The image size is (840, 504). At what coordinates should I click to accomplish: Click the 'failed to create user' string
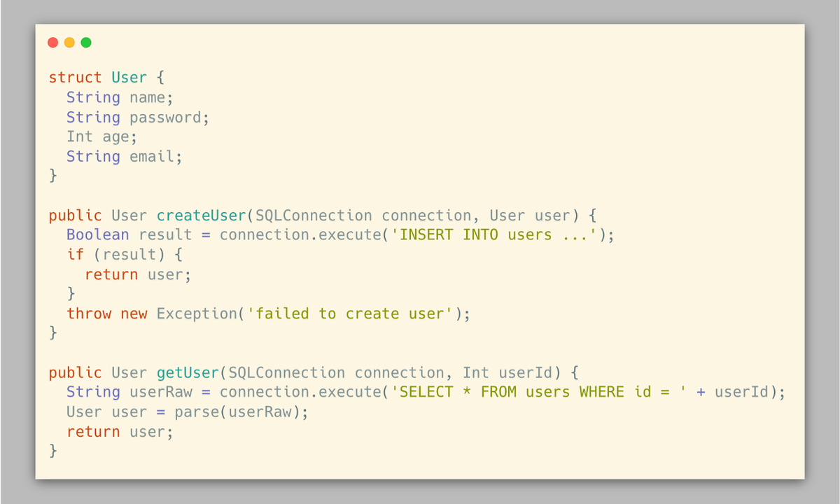[x=350, y=314]
